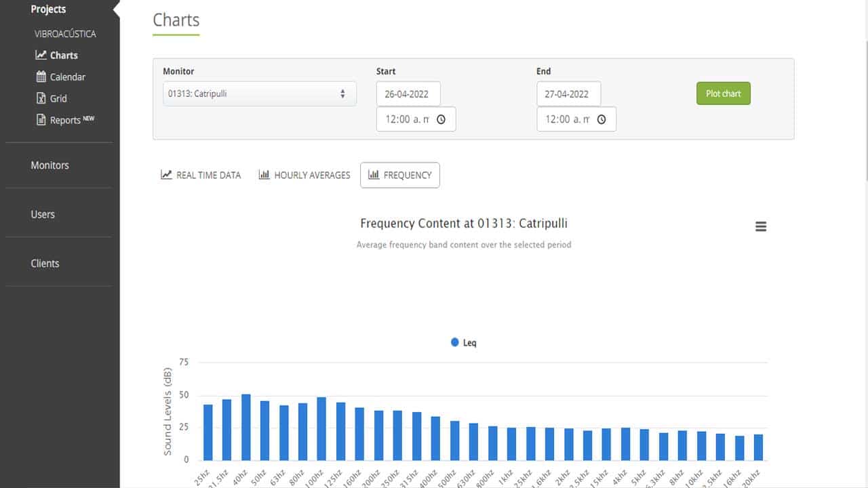This screenshot has height=488, width=868.
Task: Open the chart hamburger context menu
Action: click(761, 227)
